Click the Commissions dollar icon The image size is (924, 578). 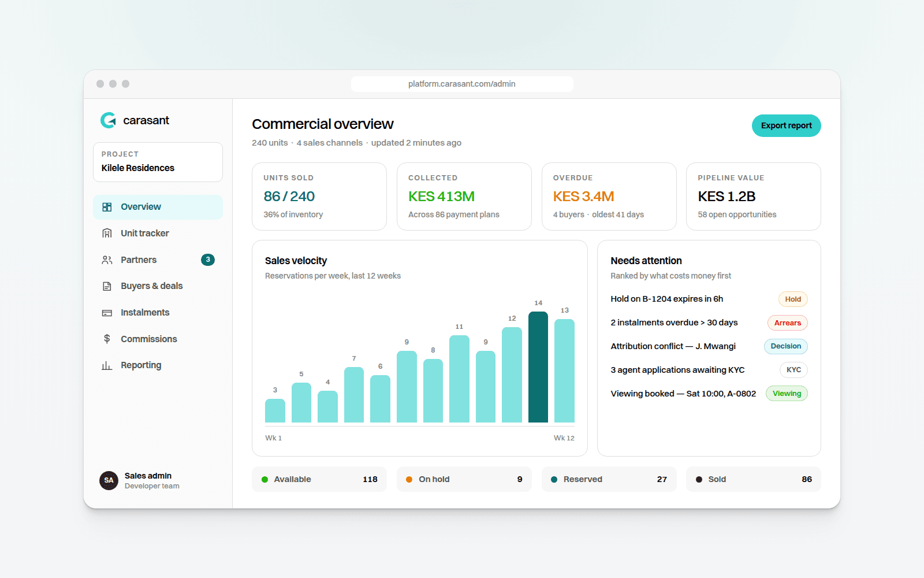pyautogui.click(x=107, y=339)
